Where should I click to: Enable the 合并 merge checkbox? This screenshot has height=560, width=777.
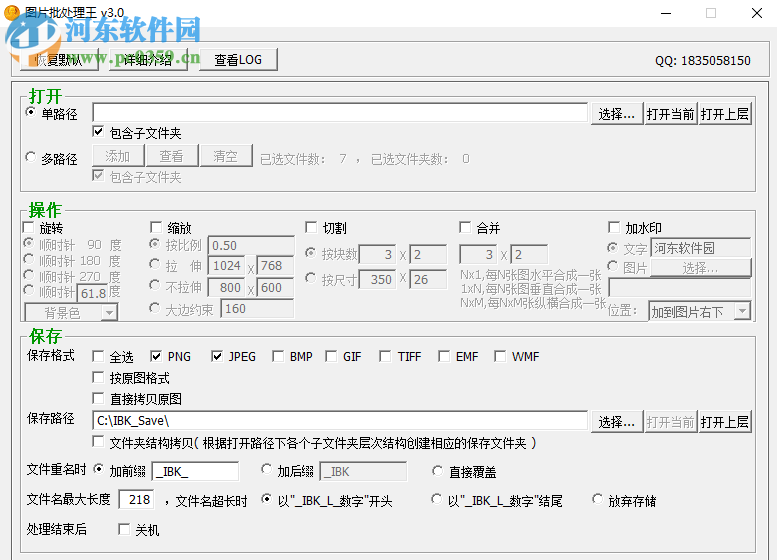coord(465,227)
